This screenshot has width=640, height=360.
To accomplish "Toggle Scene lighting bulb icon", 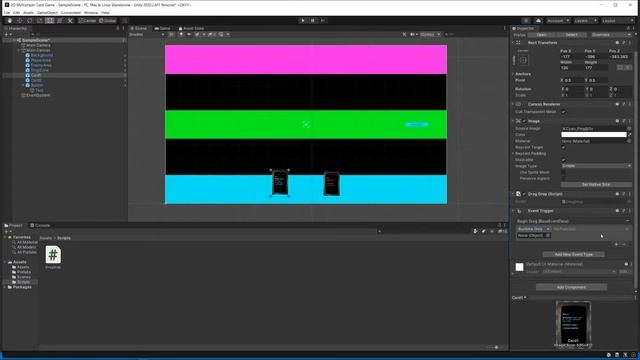I will click(181, 34).
